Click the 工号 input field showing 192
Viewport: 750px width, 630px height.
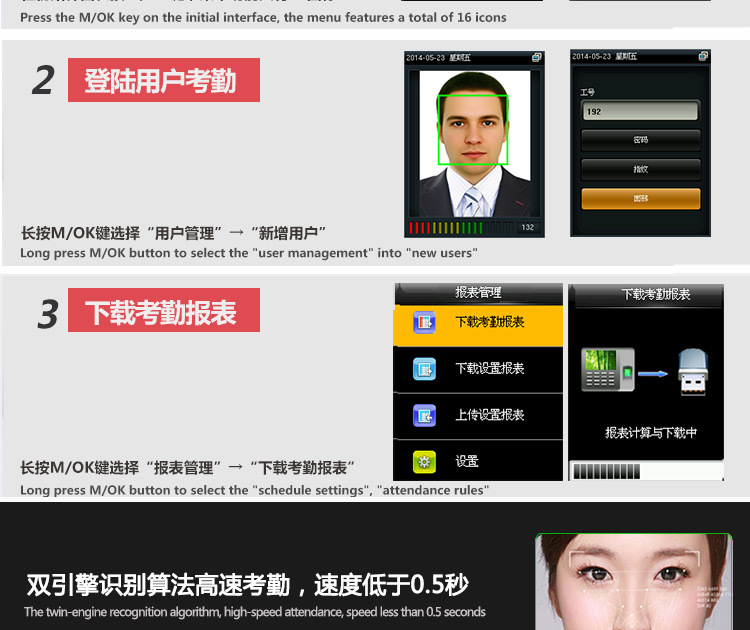tap(640, 111)
